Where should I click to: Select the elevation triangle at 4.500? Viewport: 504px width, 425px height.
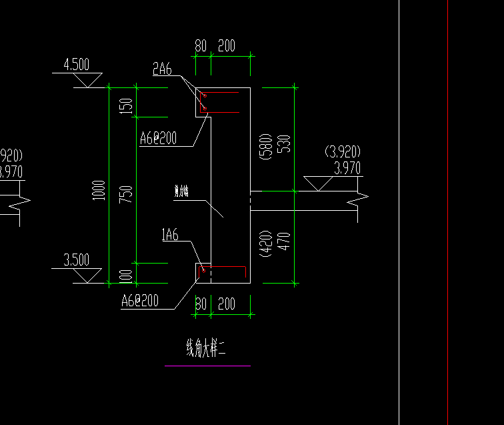[88, 80]
